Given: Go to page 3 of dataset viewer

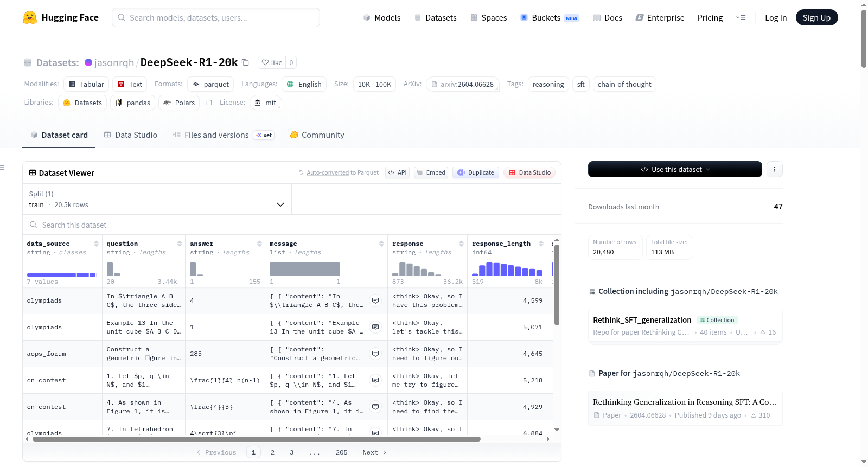Looking at the screenshot, I should [291, 452].
